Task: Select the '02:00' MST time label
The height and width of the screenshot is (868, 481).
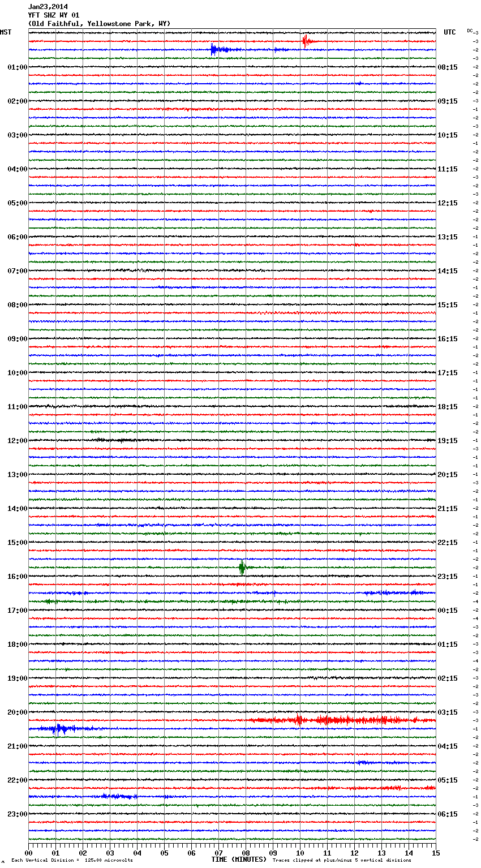Action: pos(18,101)
